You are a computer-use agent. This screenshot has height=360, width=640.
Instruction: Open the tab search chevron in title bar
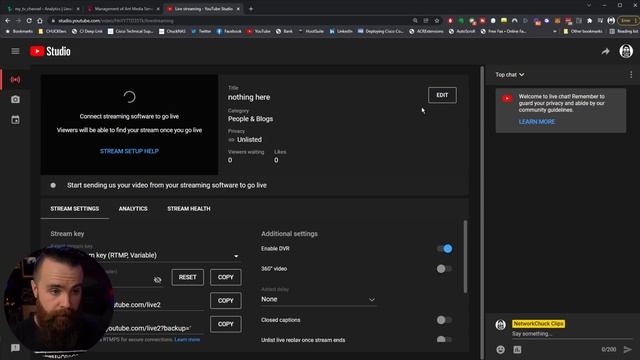pos(589,5)
